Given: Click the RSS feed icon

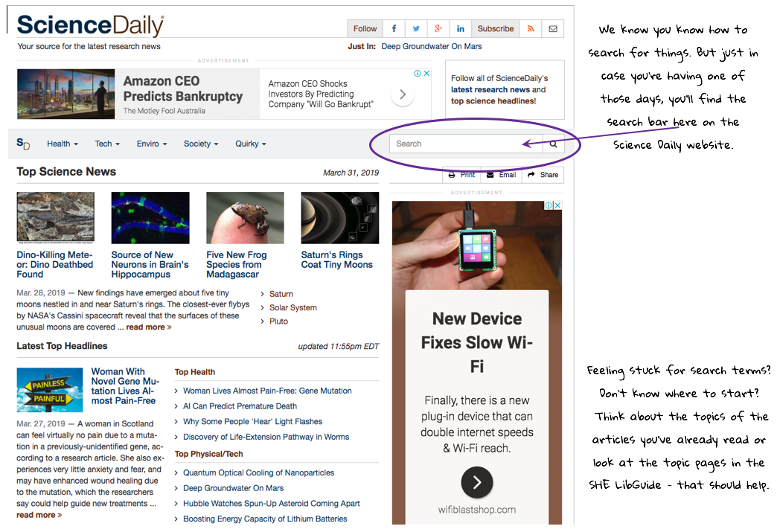Looking at the screenshot, I should coord(531,29).
